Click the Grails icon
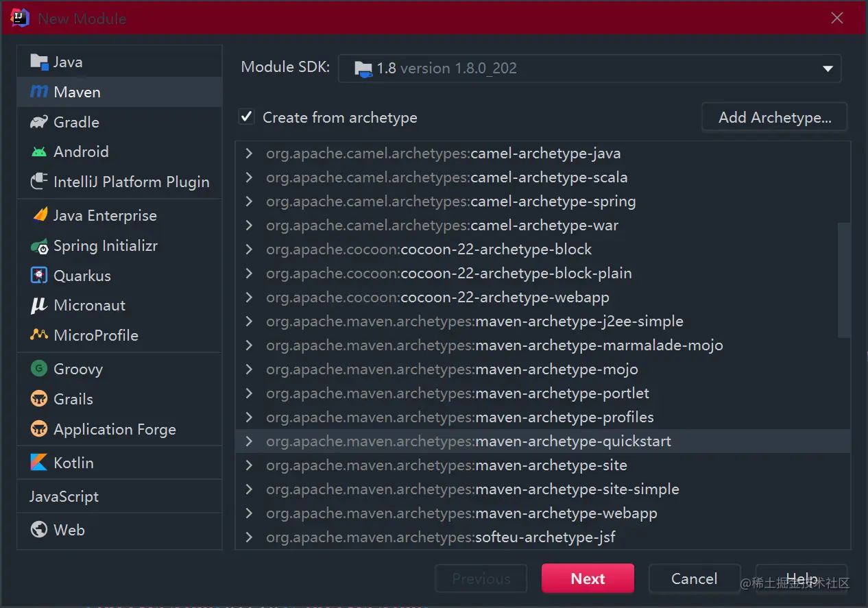This screenshot has width=868, height=608. pyautogui.click(x=39, y=399)
